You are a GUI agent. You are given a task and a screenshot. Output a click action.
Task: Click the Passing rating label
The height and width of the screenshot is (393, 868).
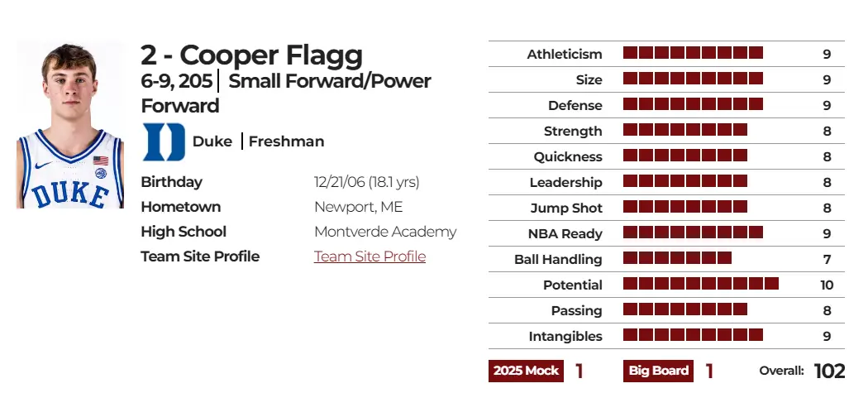pyautogui.click(x=576, y=310)
